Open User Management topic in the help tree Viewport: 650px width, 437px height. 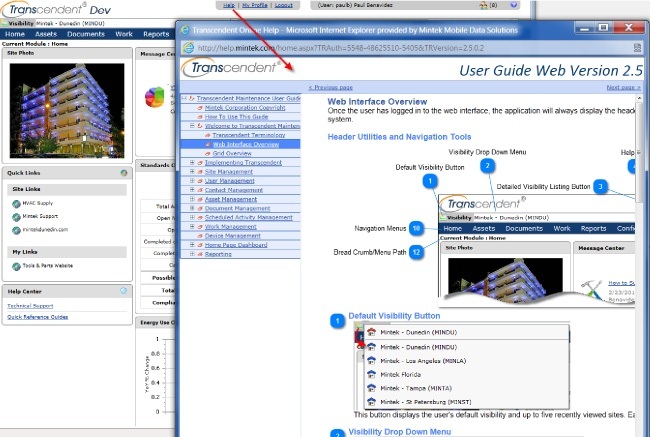230,181
